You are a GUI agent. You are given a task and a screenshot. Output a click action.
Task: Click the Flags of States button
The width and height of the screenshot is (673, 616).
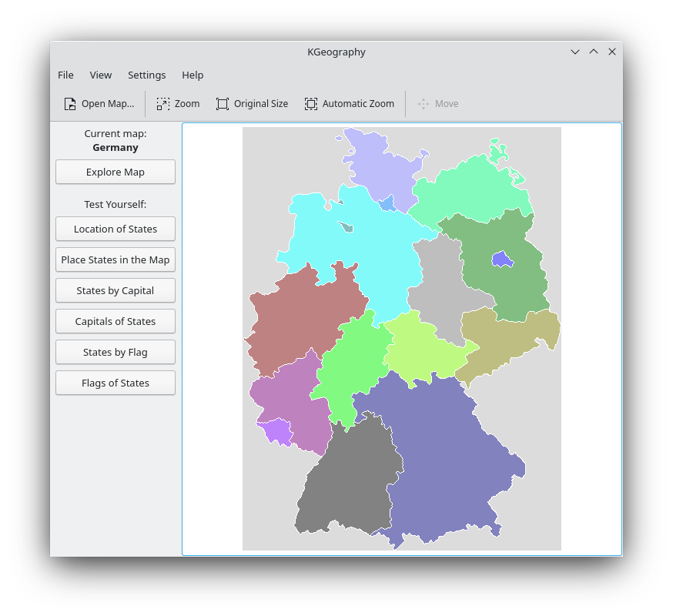click(116, 383)
